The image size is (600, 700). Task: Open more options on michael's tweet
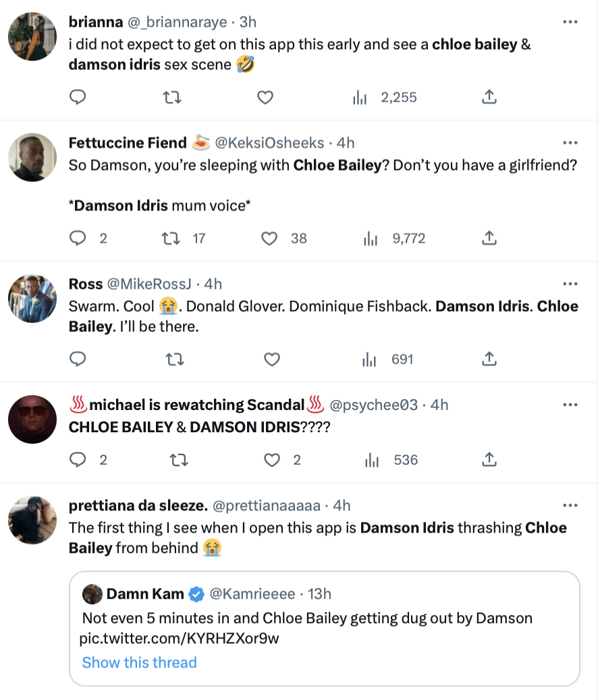coord(570,405)
